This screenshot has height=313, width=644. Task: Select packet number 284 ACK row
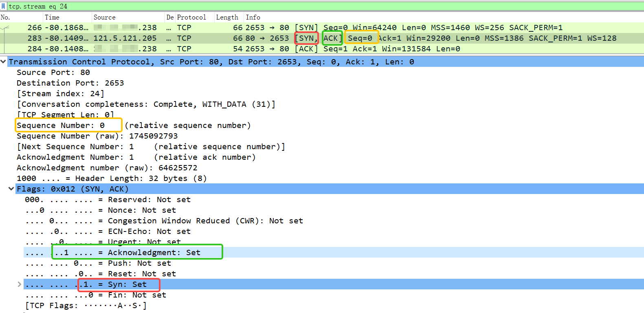(x=322, y=48)
